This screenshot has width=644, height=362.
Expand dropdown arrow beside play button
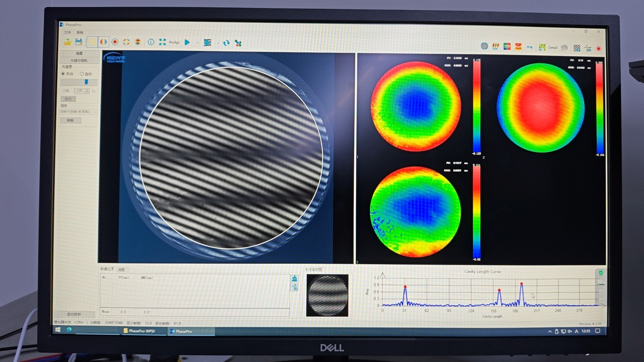197,43
